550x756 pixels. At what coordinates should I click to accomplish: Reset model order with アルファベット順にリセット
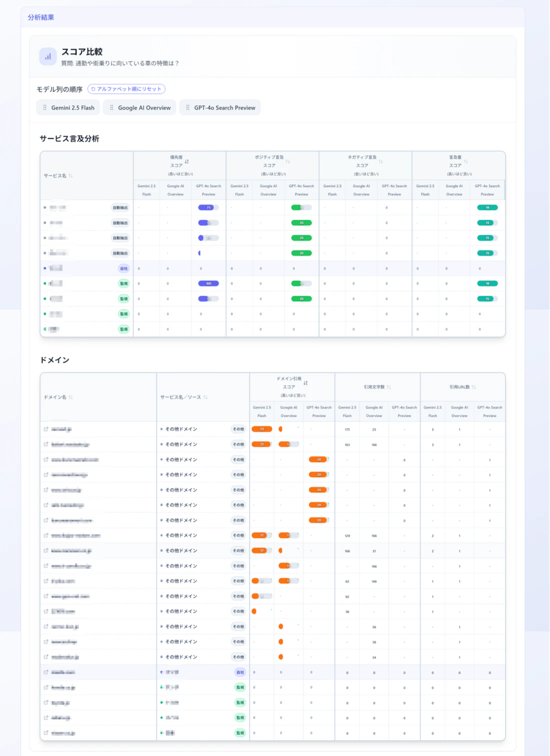(x=126, y=89)
